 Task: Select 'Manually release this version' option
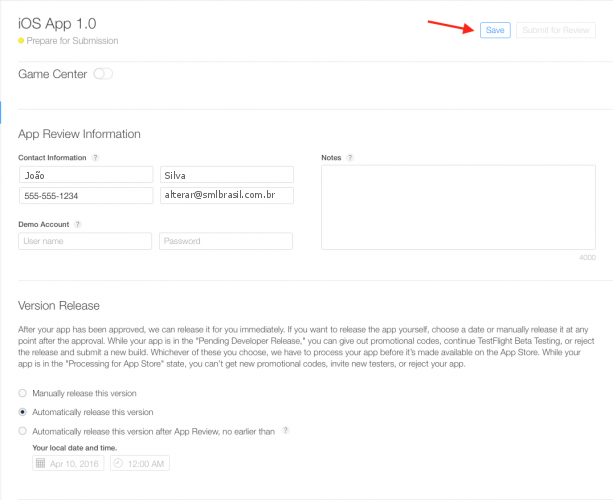click(23, 393)
